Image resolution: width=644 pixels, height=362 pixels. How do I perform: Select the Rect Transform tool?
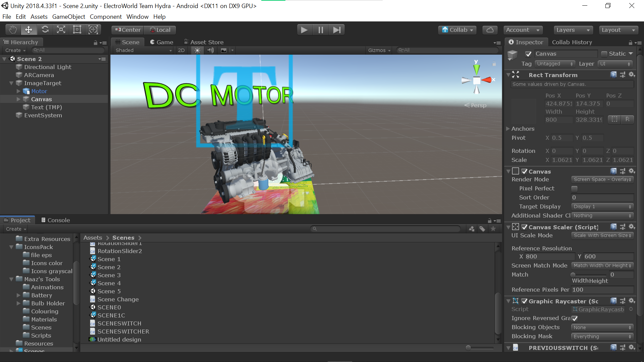[x=77, y=30]
